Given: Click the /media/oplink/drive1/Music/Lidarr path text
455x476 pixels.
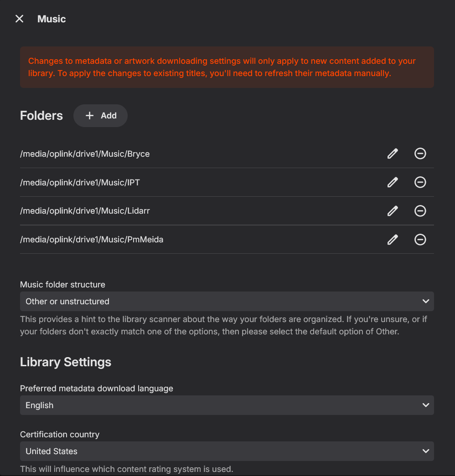Looking at the screenshot, I should (85, 211).
